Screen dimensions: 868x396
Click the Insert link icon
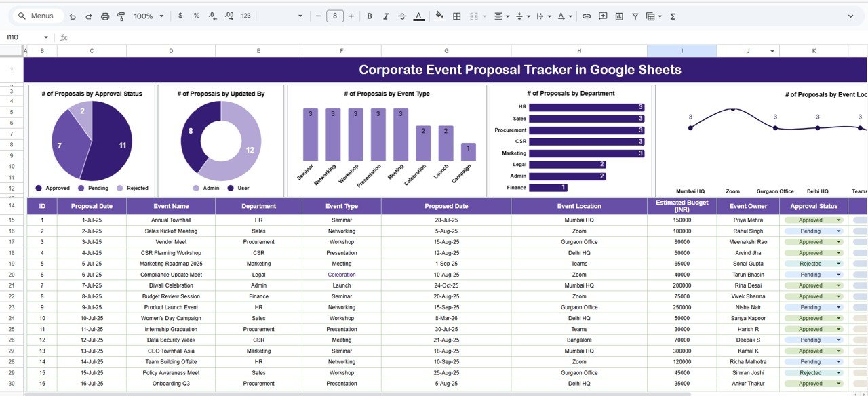point(587,16)
